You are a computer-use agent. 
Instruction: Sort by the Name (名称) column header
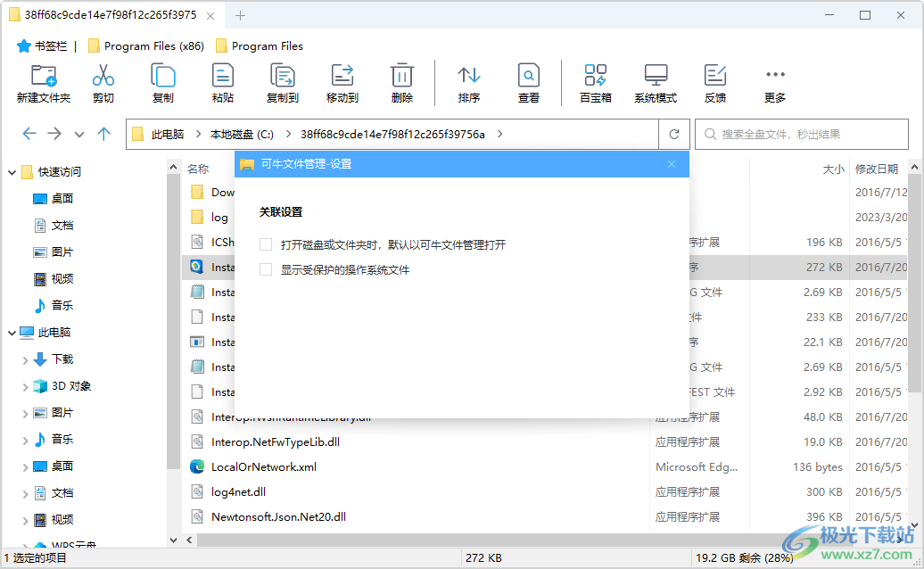pyautogui.click(x=198, y=169)
